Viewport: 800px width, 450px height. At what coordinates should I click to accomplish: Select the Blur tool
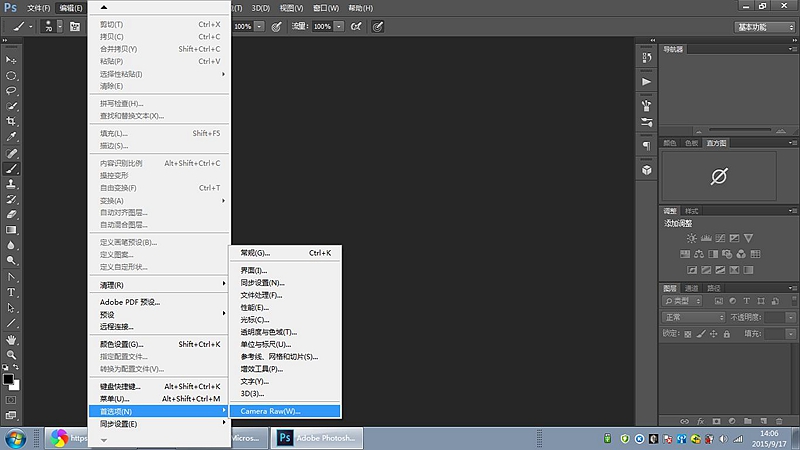point(11,245)
